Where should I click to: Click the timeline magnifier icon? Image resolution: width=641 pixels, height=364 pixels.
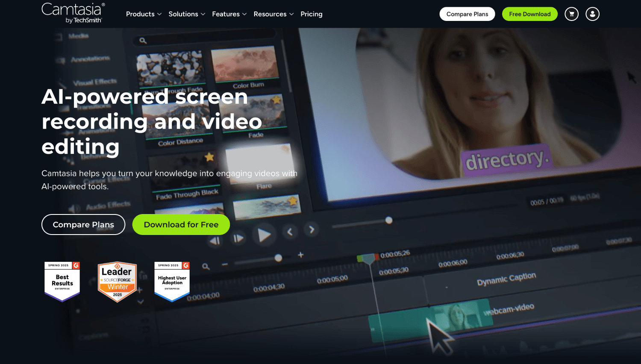[206, 267]
